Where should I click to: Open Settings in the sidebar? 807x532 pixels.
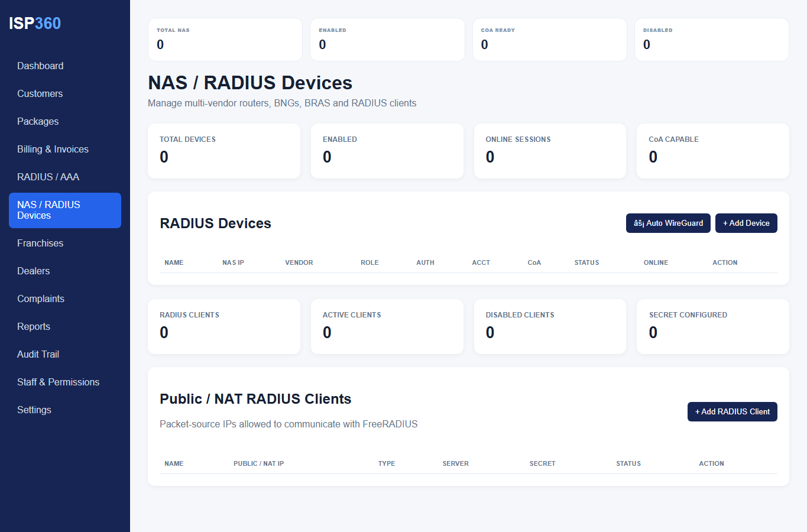click(x=65, y=410)
